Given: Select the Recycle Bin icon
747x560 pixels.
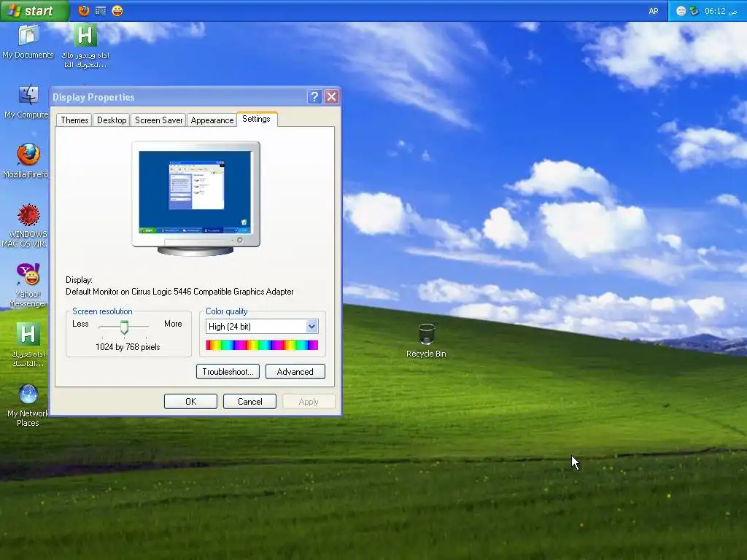Looking at the screenshot, I should point(426,340).
